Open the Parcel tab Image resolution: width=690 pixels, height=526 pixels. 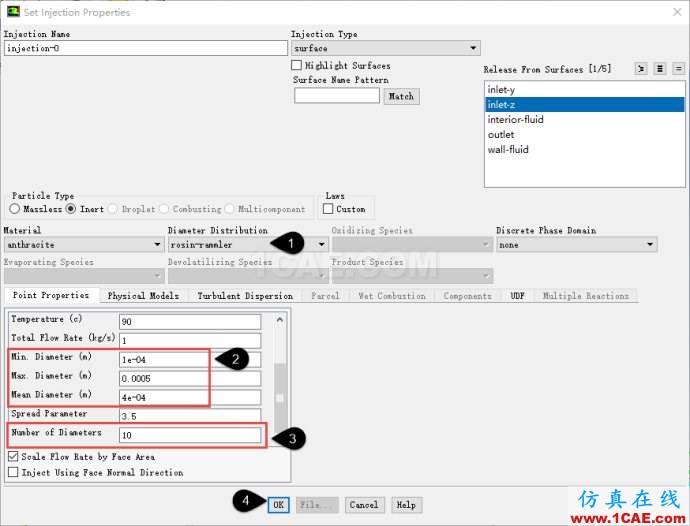[x=325, y=296]
